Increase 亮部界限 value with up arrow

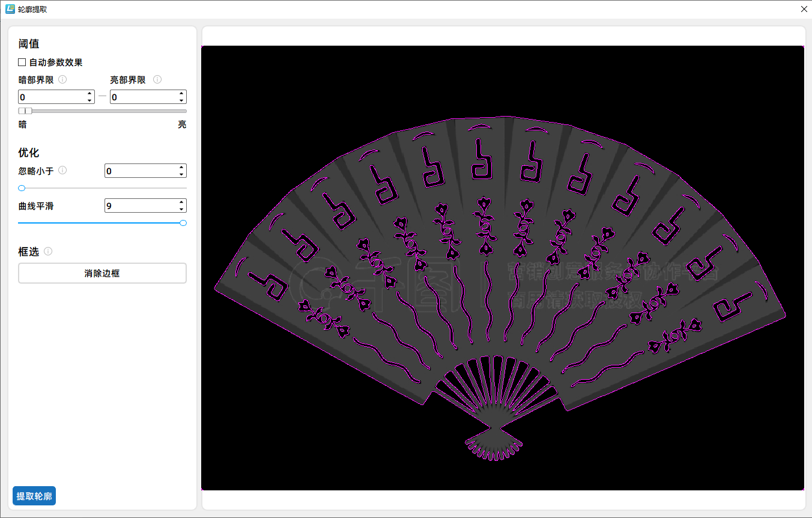coord(181,94)
